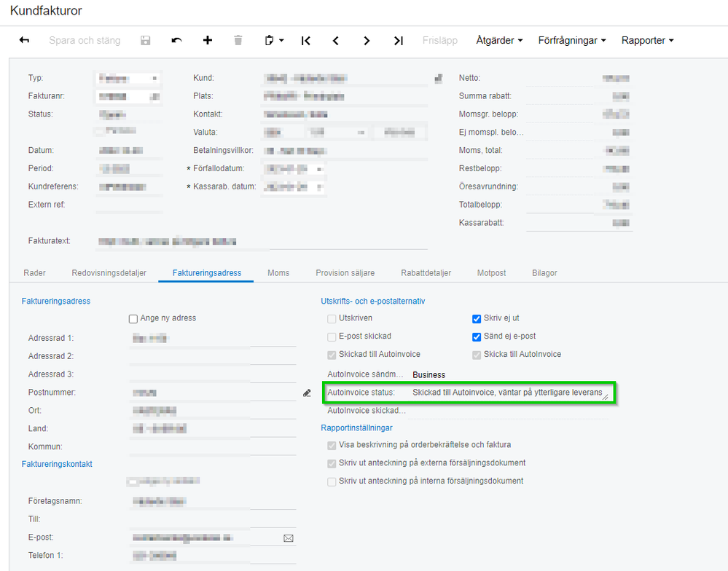Click Spara och stäng button

[x=85, y=40]
